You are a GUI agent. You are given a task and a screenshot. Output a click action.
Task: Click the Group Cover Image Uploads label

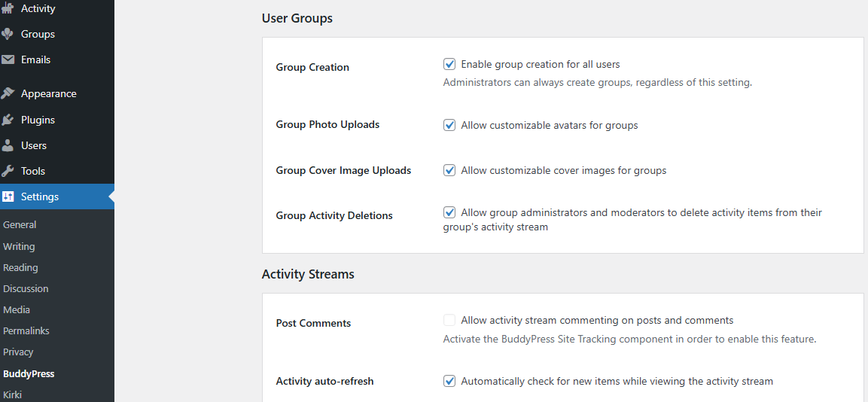[x=343, y=170]
